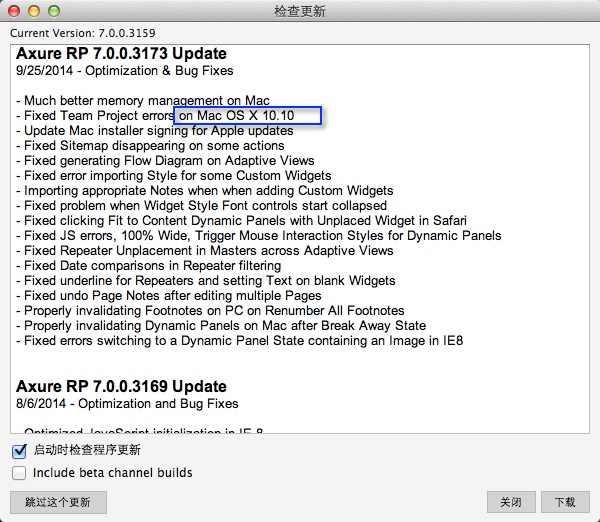Screen dimensions: 600x522
Task: Click Properly invalidating Footnotes on PC line
Action: (x=210, y=311)
